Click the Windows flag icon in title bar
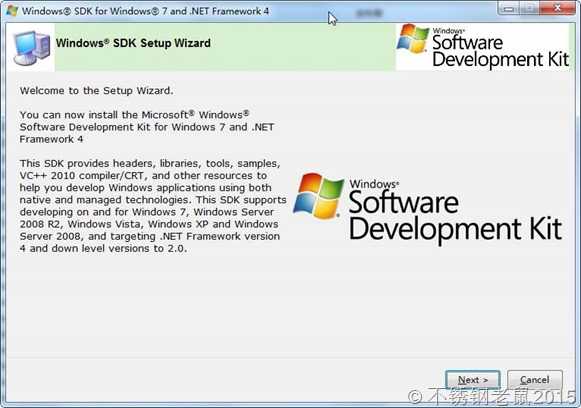This screenshot has height=408, width=581. tap(12, 10)
